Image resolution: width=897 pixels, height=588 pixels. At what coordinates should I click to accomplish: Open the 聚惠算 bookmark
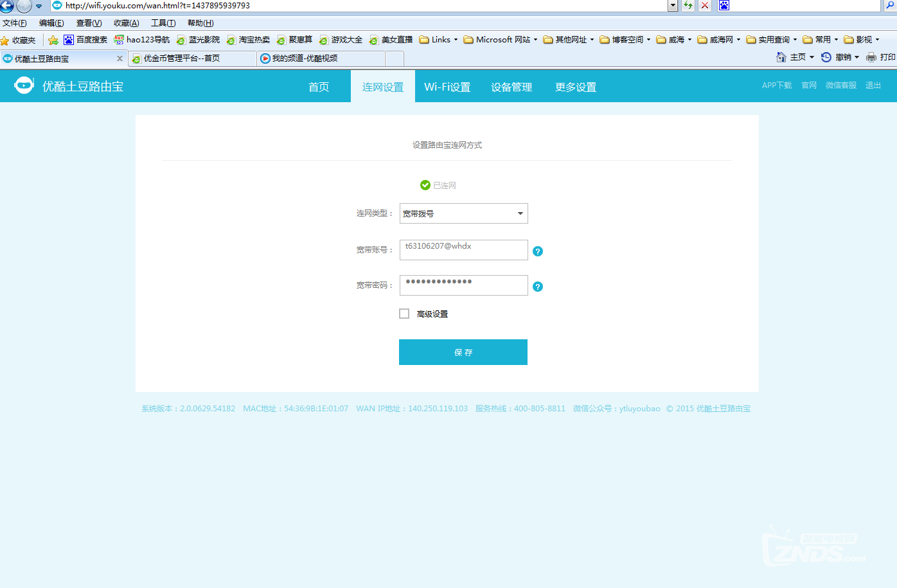click(x=294, y=40)
